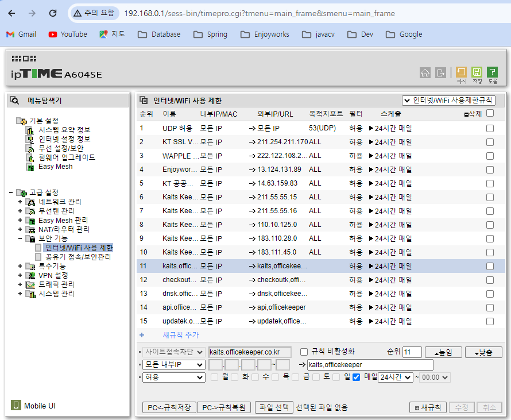Select 시스템 요약 정보 menu item
Viewport: 511px width, 420px height.
[64, 130]
